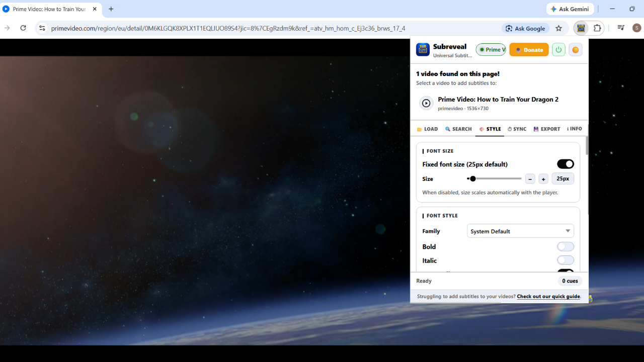Click Ask Google button in address bar
The width and height of the screenshot is (644, 362).
pos(525,28)
